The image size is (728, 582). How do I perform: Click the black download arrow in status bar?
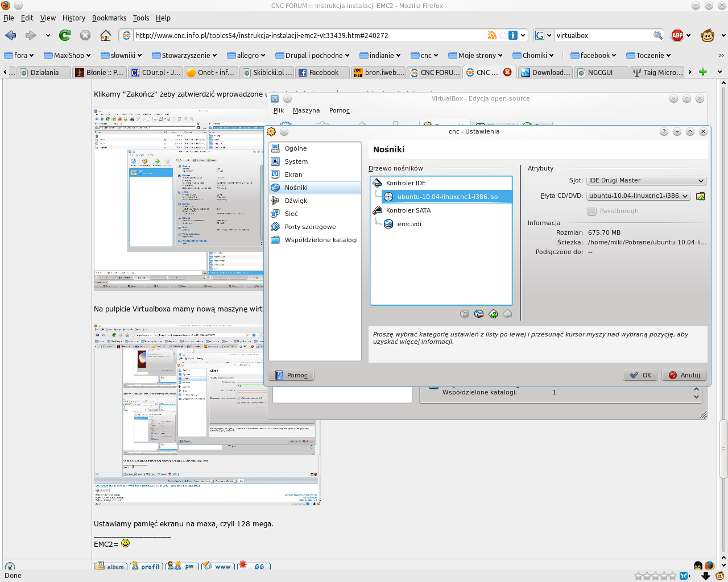click(706, 576)
